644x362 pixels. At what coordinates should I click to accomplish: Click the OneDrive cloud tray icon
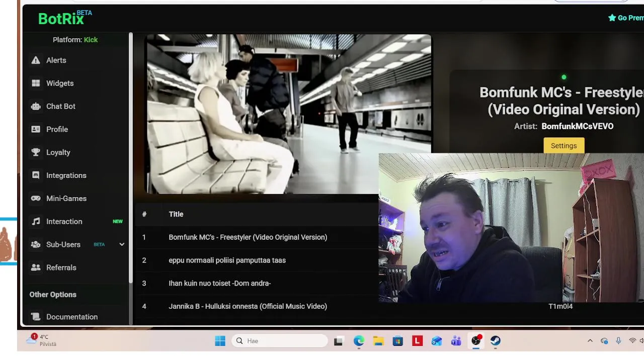pos(604,341)
